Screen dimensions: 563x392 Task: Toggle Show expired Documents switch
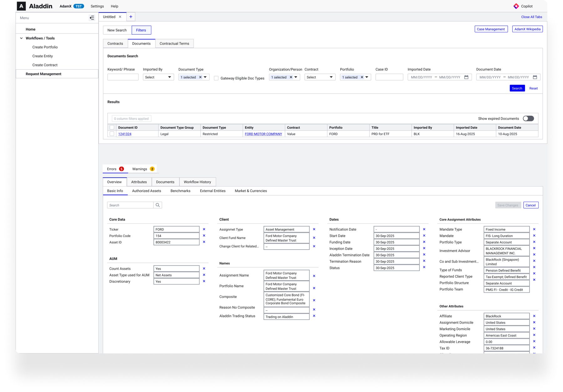(x=528, y=119)
